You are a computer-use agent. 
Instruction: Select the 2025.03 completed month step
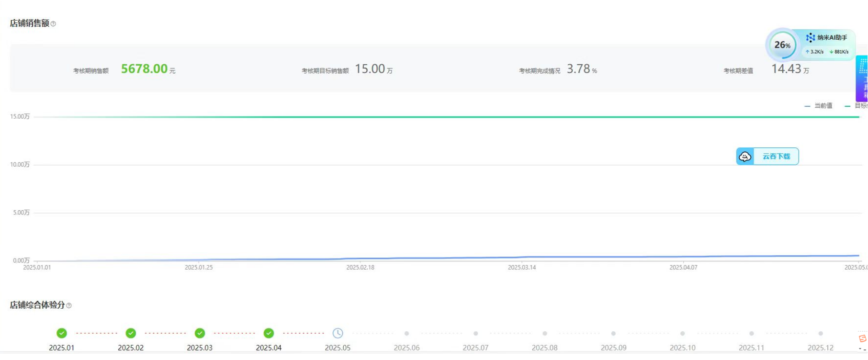click(200, 333)
